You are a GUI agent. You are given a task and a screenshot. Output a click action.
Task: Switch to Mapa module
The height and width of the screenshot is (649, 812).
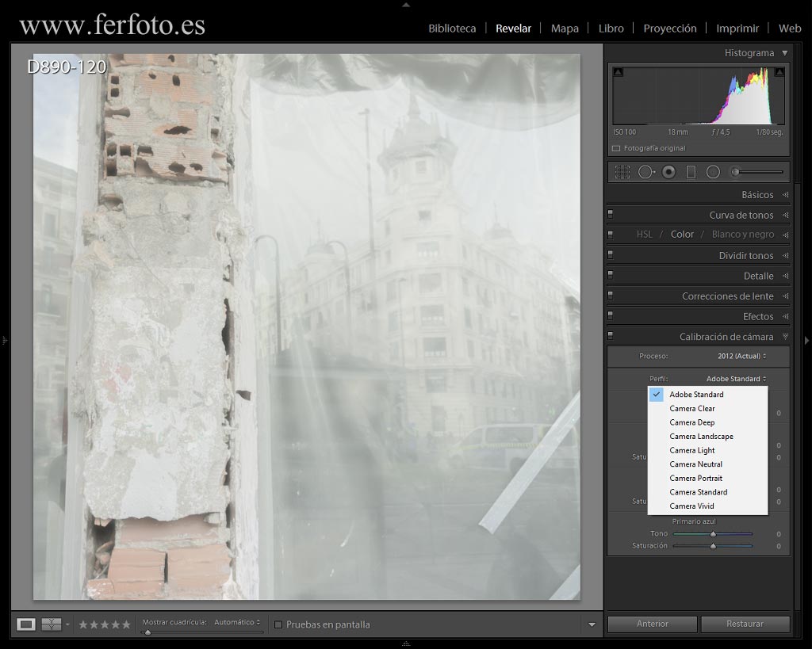[565, 29]
